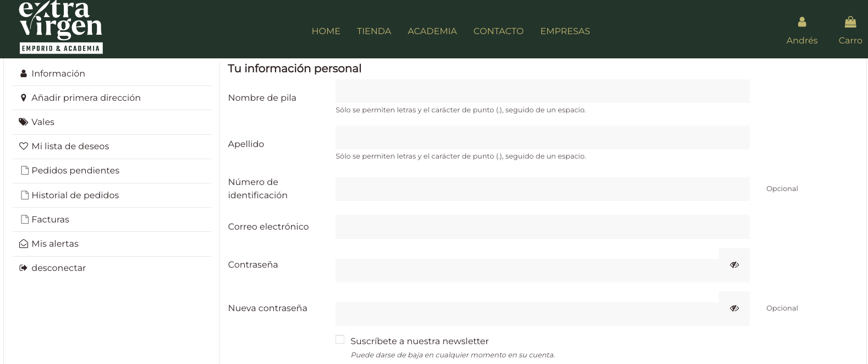
Task: Click the Extra Virgen logo
Action: coord(61,27)
